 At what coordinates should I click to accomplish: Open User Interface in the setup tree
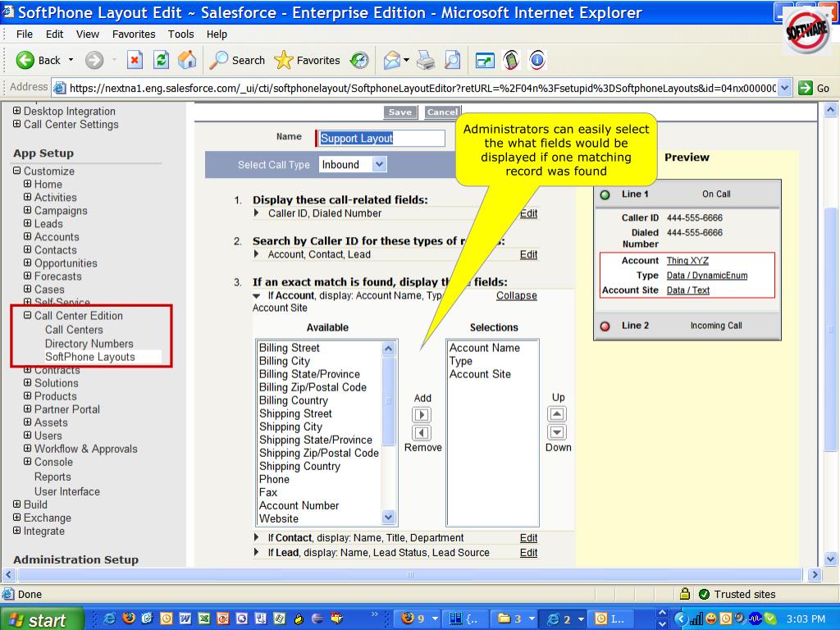coord(67,491)
